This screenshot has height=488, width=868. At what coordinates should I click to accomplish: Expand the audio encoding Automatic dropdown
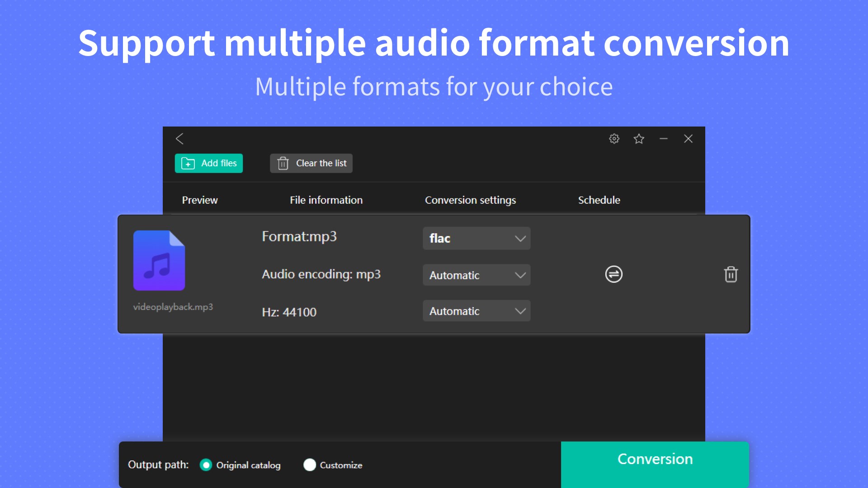pos(476,275)
